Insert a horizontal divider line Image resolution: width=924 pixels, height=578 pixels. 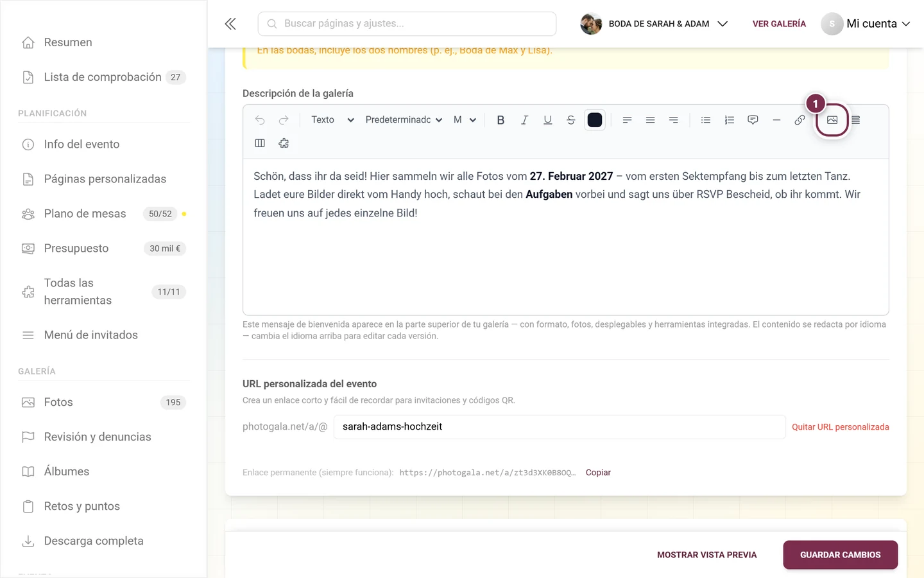coord(776,120)
